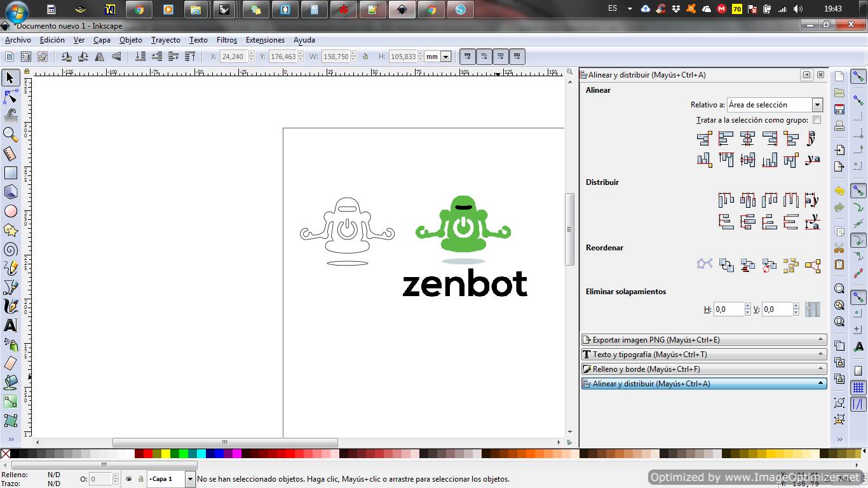
Task: Click the X coordinate field
Action: (233, 57)
